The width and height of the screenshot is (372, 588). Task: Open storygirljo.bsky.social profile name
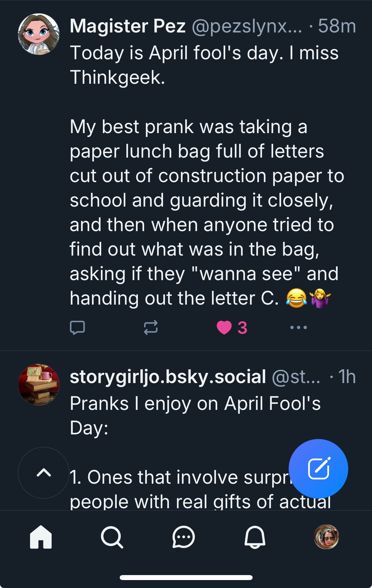click(168, 377)
